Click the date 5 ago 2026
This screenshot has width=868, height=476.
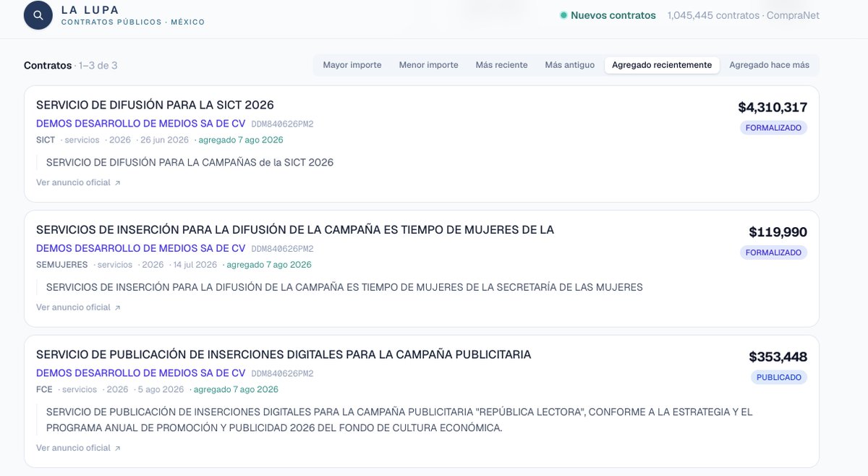click(162, 390)
